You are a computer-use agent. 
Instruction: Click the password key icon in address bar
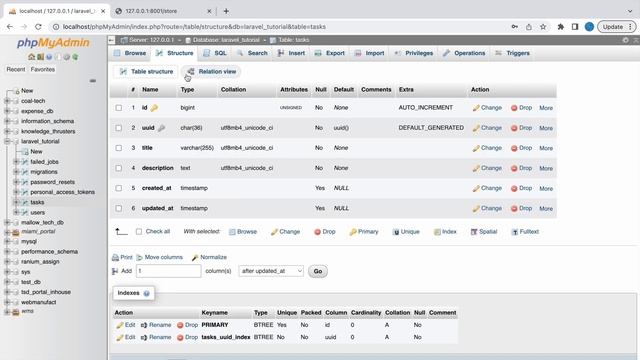click(x=515, y=27)
